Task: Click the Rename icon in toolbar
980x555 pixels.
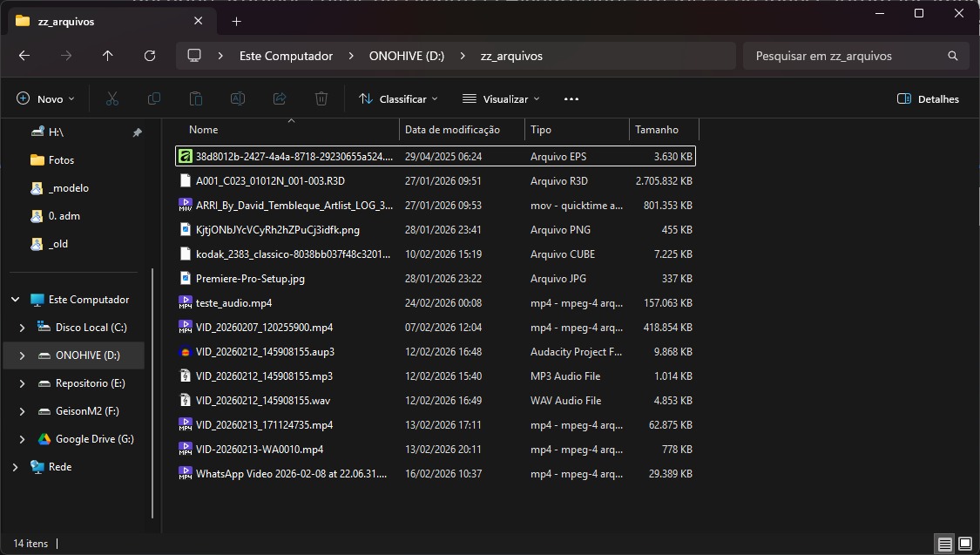Action: 238,99
